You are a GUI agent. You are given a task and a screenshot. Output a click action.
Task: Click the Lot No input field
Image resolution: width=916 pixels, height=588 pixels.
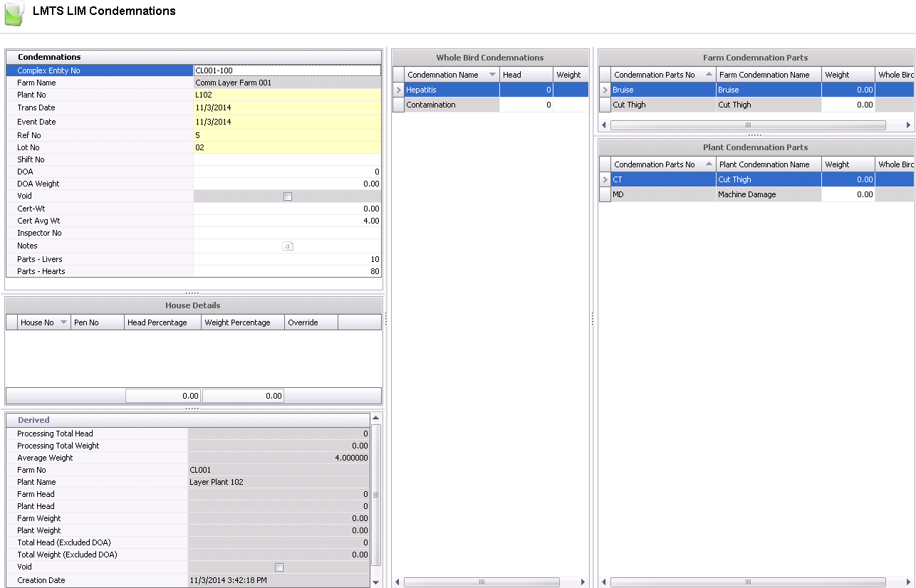coord(286,147)
